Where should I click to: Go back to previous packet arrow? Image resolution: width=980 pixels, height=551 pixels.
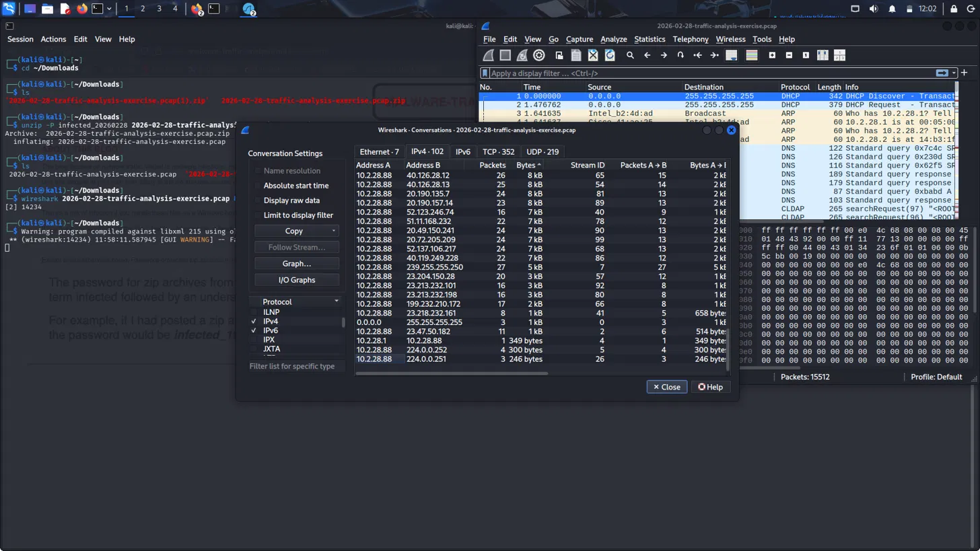pyautogui.click(x=647, y=55)
